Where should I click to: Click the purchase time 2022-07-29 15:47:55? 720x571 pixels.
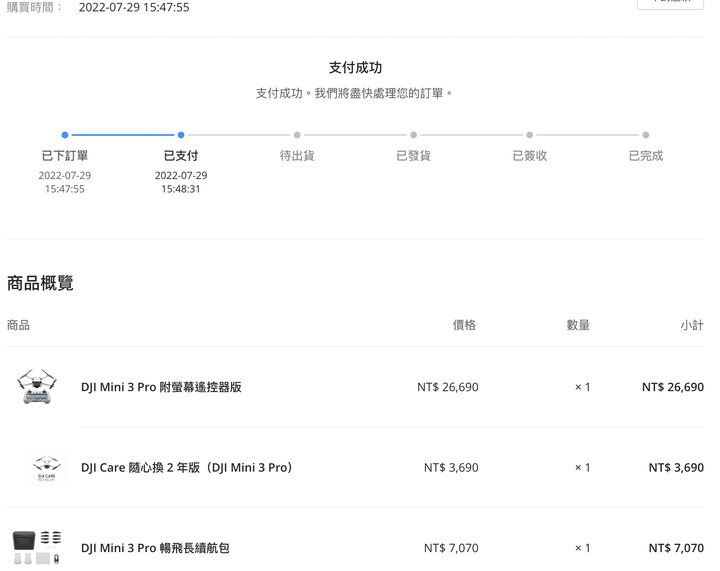[134, 7]
